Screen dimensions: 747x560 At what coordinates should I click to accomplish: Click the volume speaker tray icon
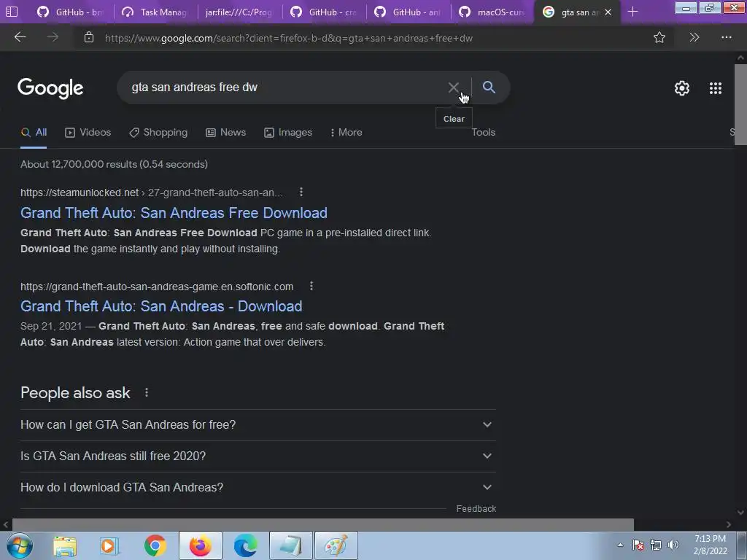click(673, 545)
